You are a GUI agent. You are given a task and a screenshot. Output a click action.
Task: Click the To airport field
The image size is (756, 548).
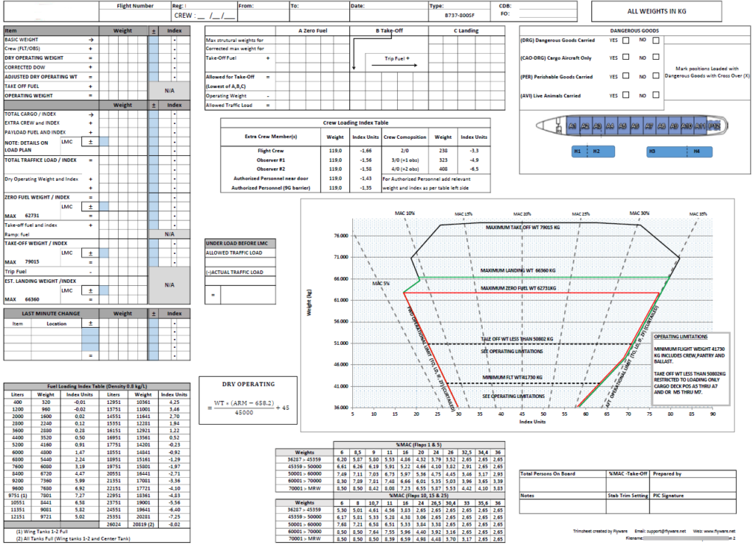[x=319, y=16]
